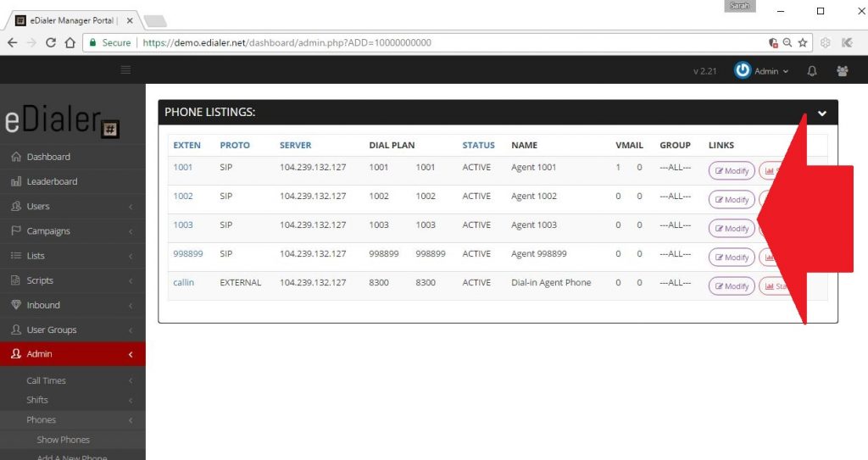Expand Scripts menu in sidebar
Screen dimensions: 868x460
pyautogui.click(x=73, y=280)
